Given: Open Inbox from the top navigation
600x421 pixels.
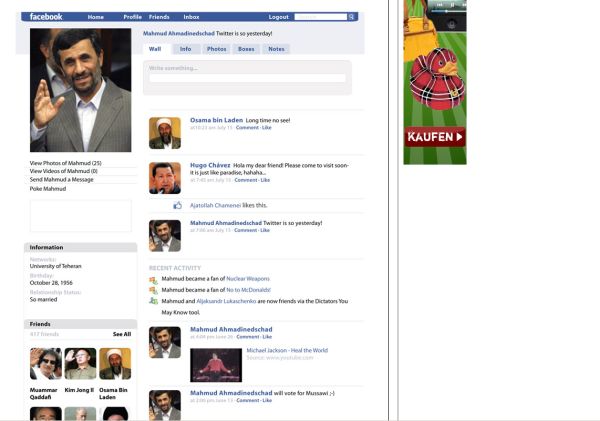Looking at the screenshot, I should pyautogui.click(x=191, y=17).
